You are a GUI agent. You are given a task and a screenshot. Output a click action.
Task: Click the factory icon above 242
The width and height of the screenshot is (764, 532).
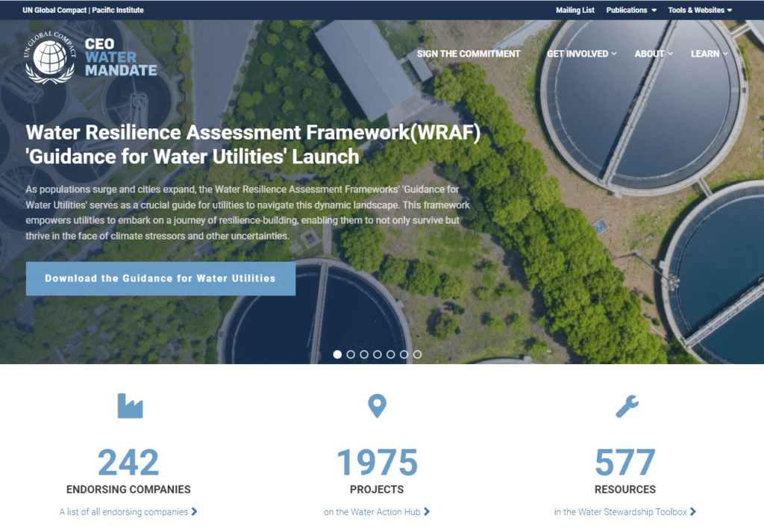[130, 406]
